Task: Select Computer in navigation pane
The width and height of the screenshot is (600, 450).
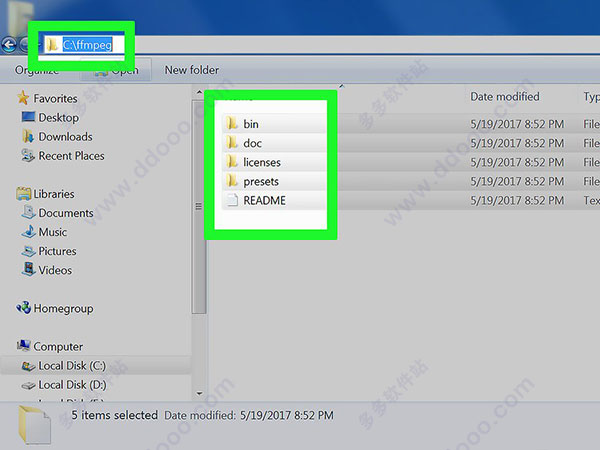Action: pos(58,347)
